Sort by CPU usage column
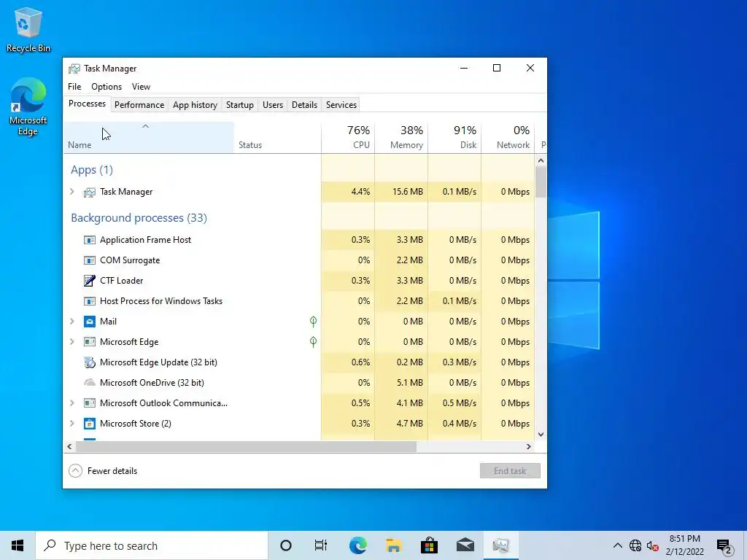The width and height of the screenshot is (747, 560). (348, 138)
